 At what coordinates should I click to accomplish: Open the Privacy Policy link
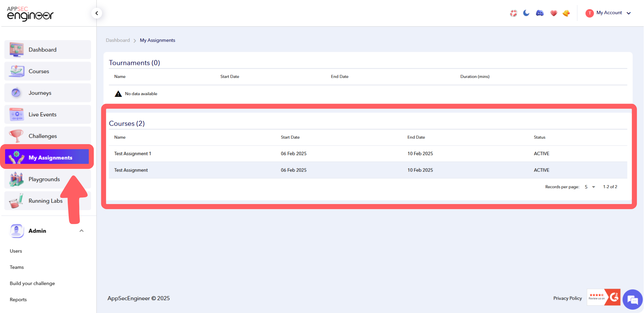pos(567,298)
